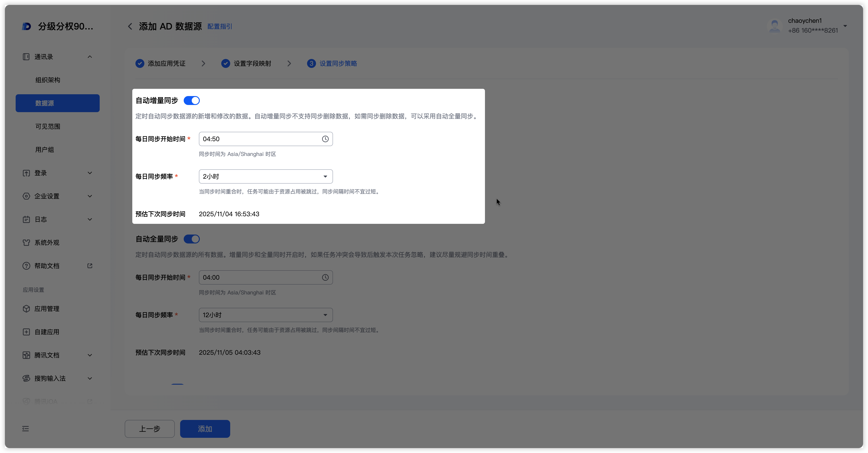Click the 系统外观 shirt icon in sidebar
Viewport: 868px width, 453px height.
pyautogui.click(x=26, y=243)
